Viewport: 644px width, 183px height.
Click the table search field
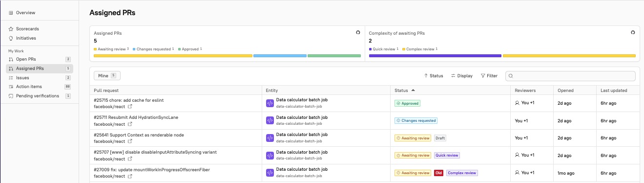tap(570, 76)
